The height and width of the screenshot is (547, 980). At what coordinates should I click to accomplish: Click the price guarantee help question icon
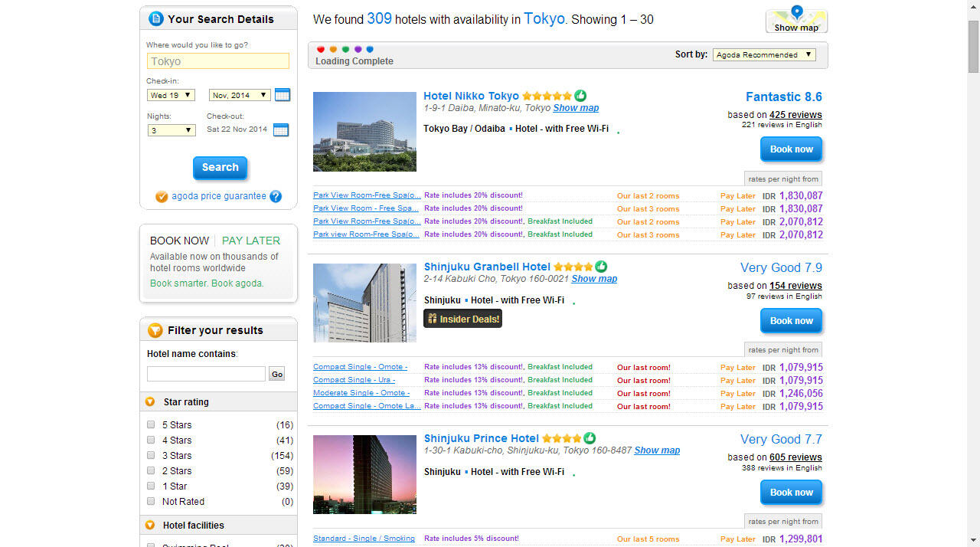(x=276, y=196)
